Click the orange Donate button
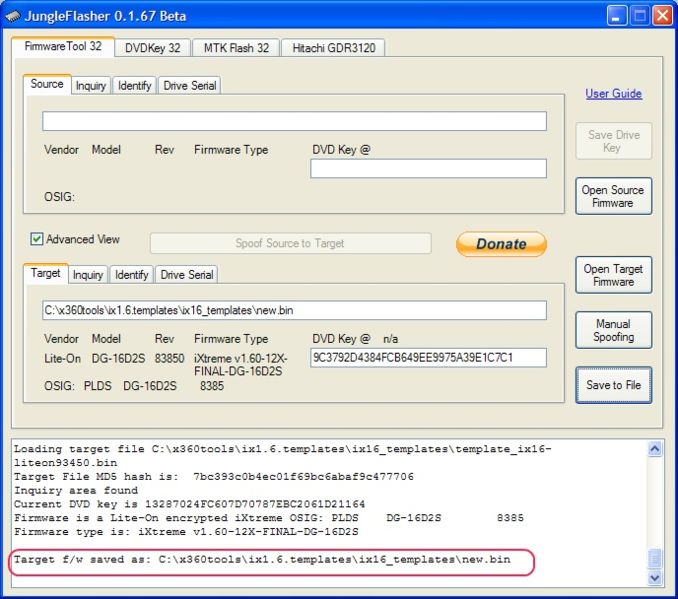 502,244
